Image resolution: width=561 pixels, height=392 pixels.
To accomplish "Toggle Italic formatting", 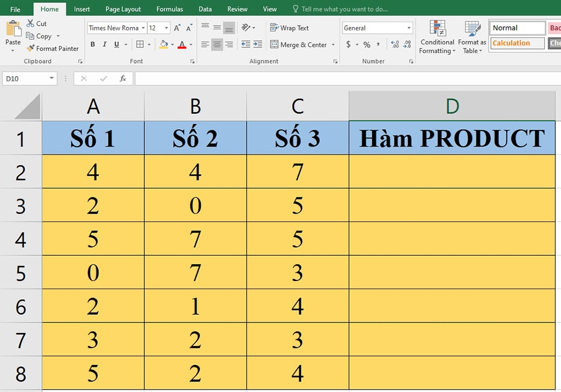I will (105, 44).
